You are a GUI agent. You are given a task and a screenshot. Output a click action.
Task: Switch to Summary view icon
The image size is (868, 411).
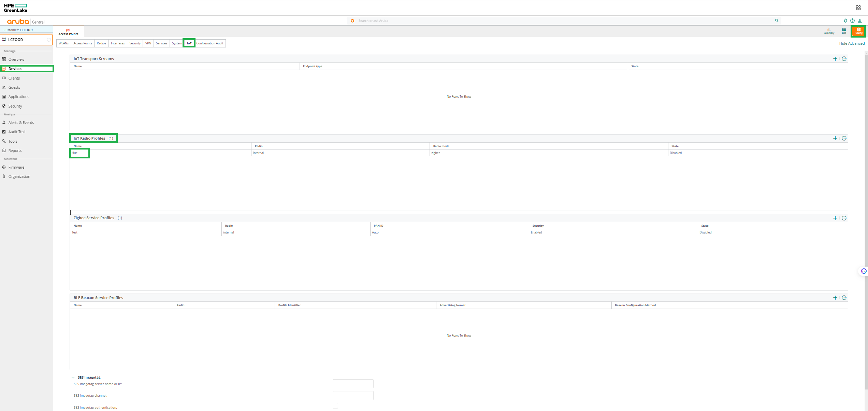tap(829, 31)
